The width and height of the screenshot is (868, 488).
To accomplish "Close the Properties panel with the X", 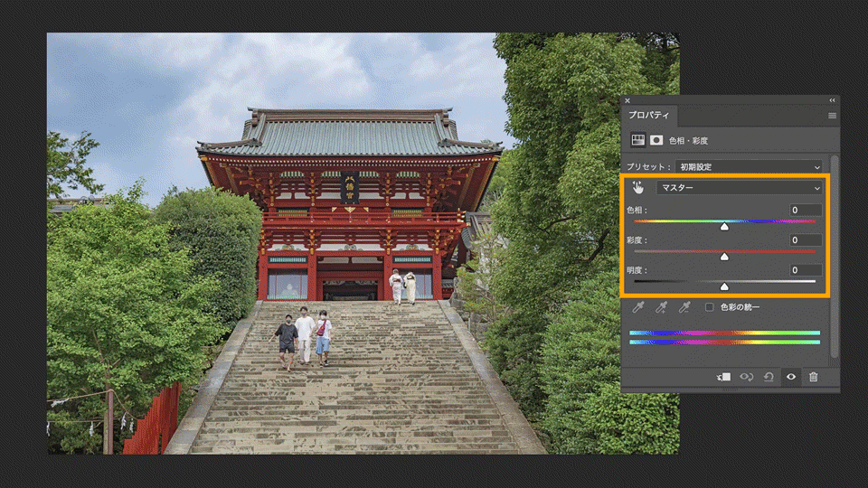I will [627, 100].
